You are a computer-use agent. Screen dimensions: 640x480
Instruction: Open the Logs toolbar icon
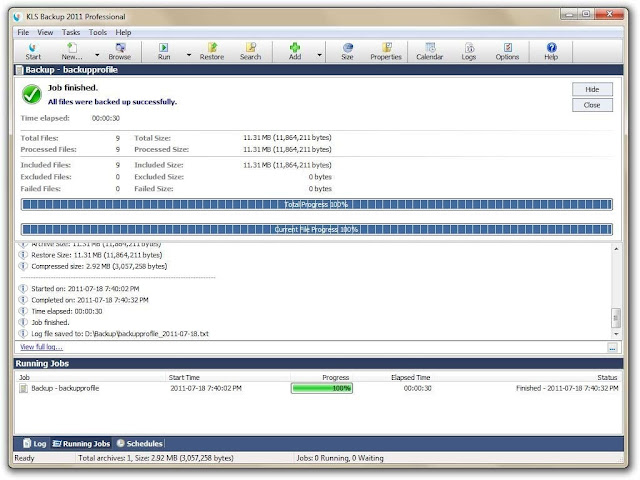point(469,51)
